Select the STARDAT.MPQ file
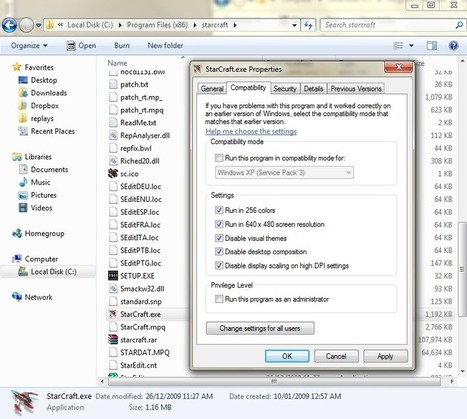The height and width of the screenshot is (419, 467). point(145,353)
